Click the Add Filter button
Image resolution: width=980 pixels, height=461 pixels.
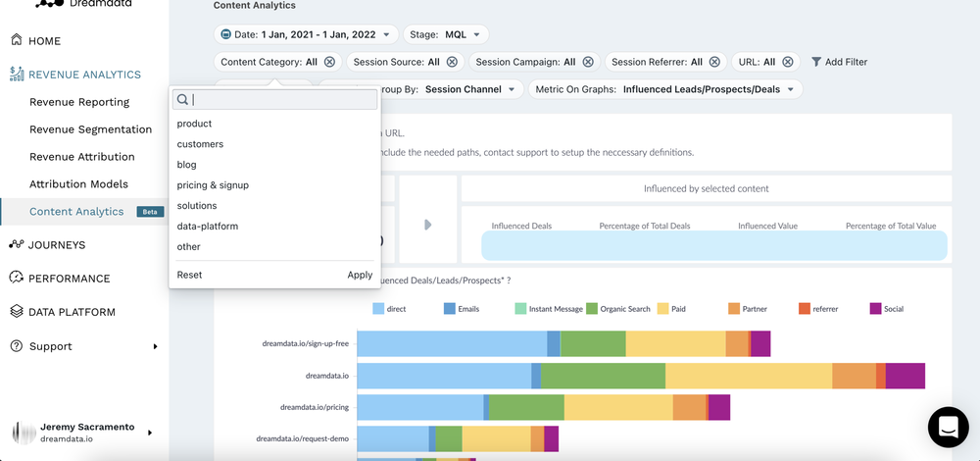tap(840, 62)
